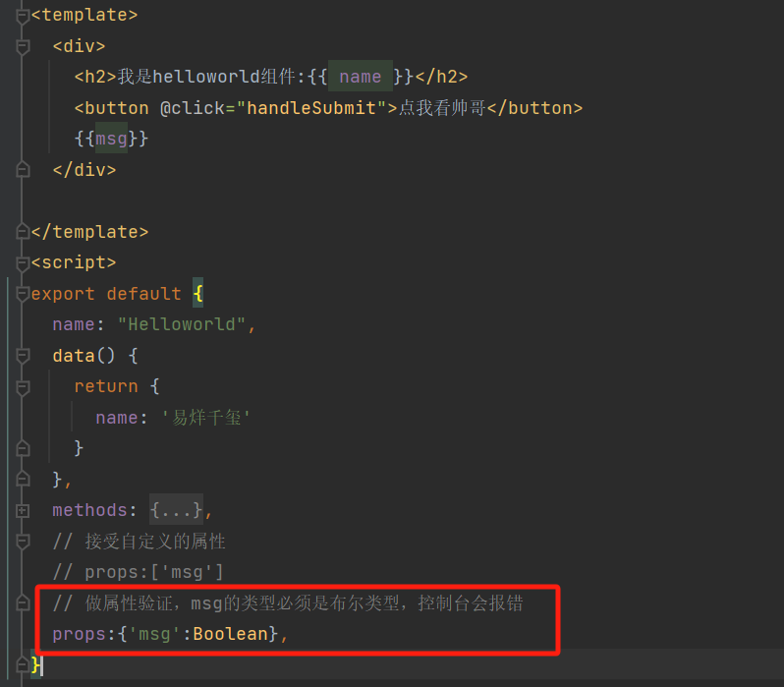Screen dimensions: 784x687
Task: Expand the folded {...} placeholder after methods
Action: [177, 510]
